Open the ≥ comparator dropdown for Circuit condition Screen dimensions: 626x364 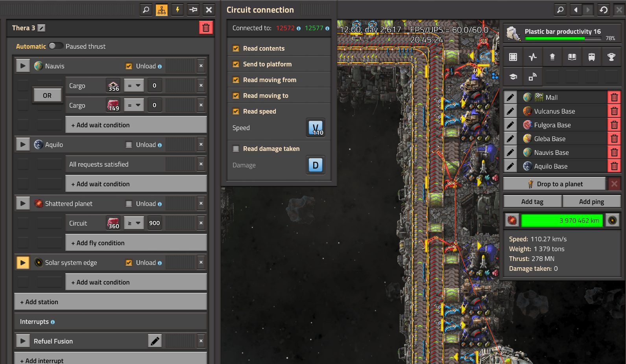coord(134,223)
